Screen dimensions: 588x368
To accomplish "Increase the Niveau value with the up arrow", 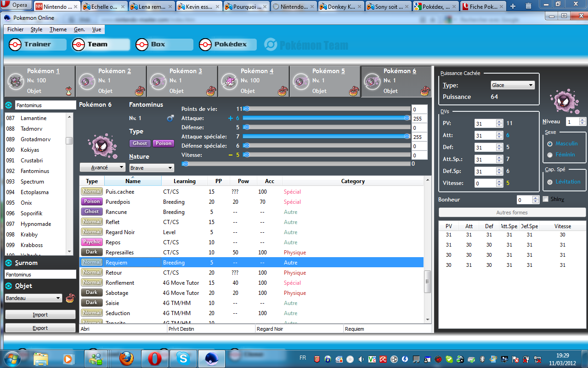I will pos(582,120).
